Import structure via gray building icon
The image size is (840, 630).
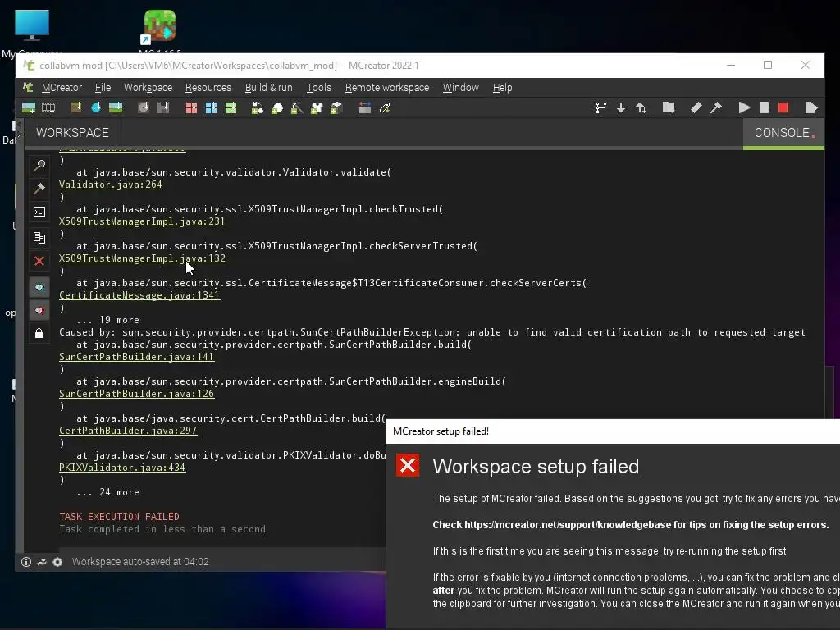[163, 108]
